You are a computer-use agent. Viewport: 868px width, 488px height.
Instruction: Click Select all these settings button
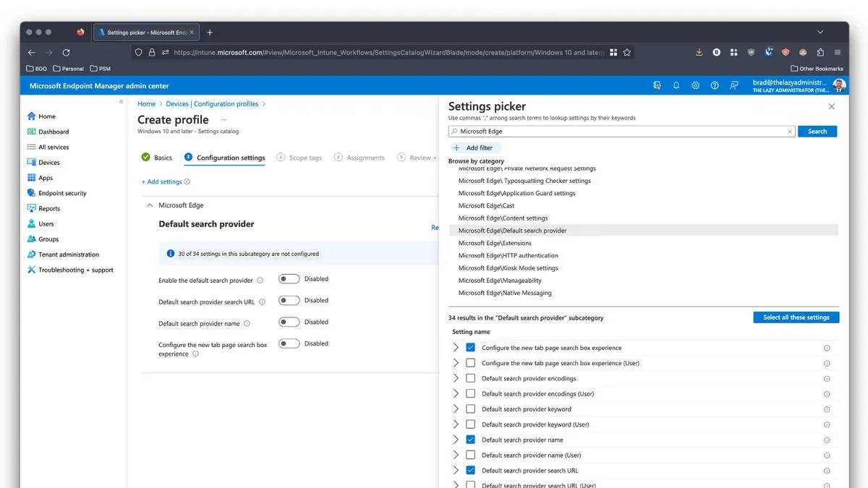[x=796, y=317]
